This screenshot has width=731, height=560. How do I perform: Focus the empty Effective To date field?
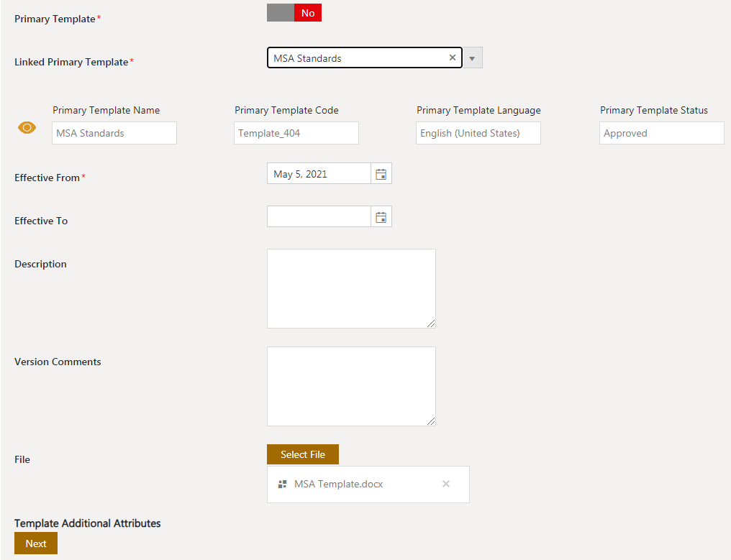319,217
